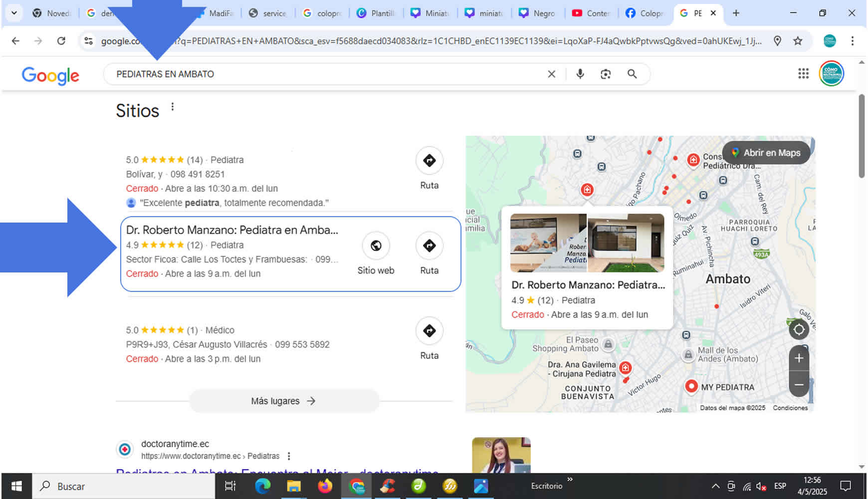Select the active PEDIATRAS search tab
Viewport: 868px width, 499px height.
coord(698,13)
